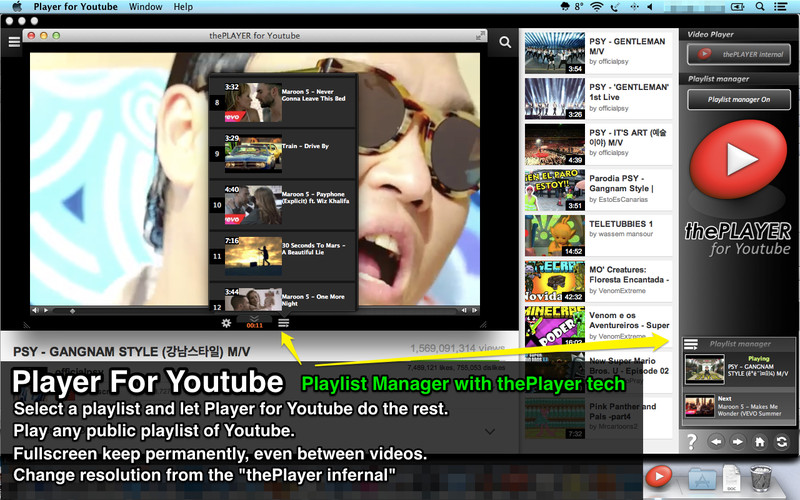The image size is (800, 500).
Task: Choose 30 Seconds To Mars A Beautiful Lie
Action: [x=282, y=255]
